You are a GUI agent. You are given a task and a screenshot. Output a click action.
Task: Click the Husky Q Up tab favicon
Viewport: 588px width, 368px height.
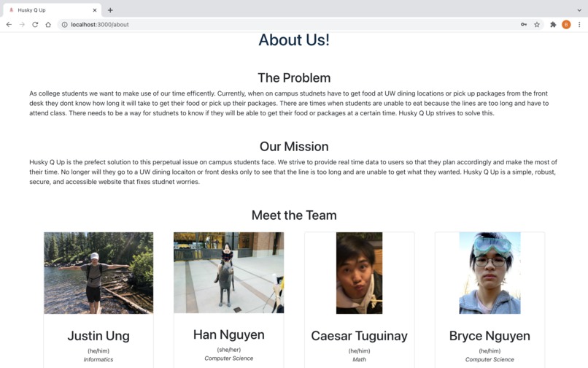coord(11,10)
